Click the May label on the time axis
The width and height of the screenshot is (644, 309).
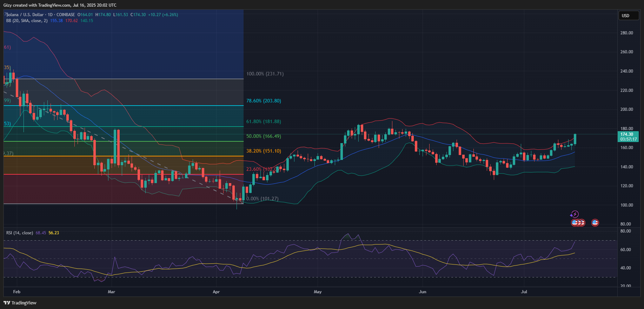point(318,292)
